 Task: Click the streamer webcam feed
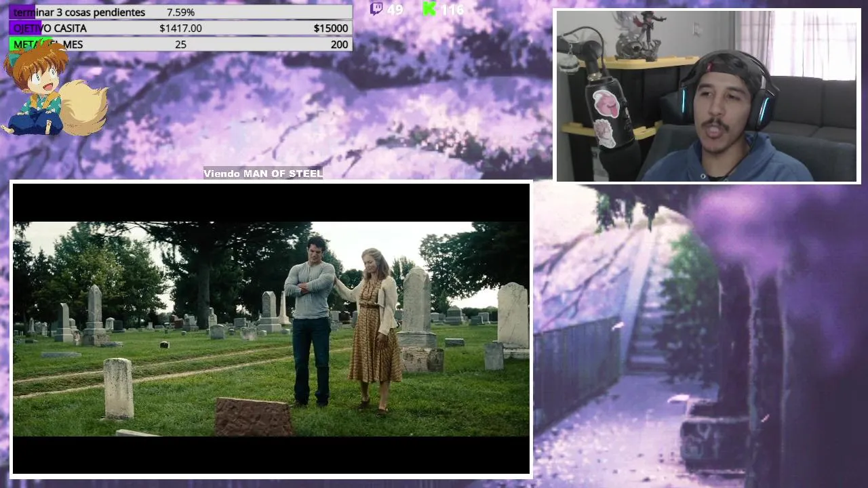tap(707, 96)
